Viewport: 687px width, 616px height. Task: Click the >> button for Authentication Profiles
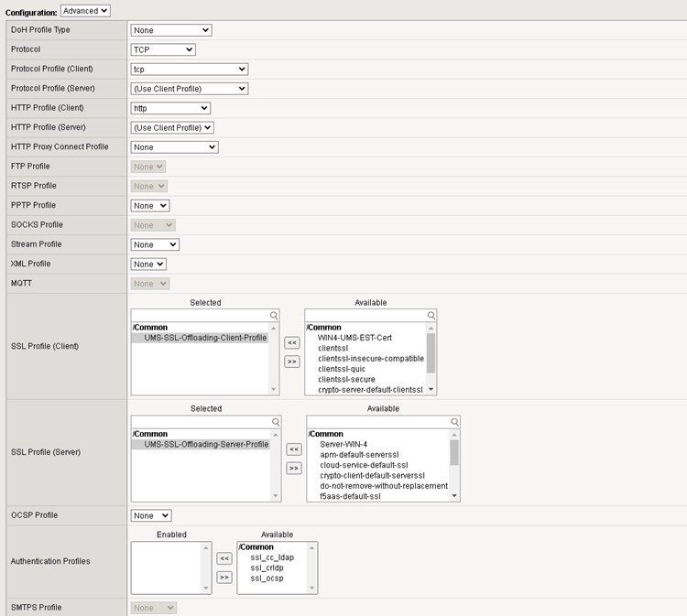(x=224, y=577)
